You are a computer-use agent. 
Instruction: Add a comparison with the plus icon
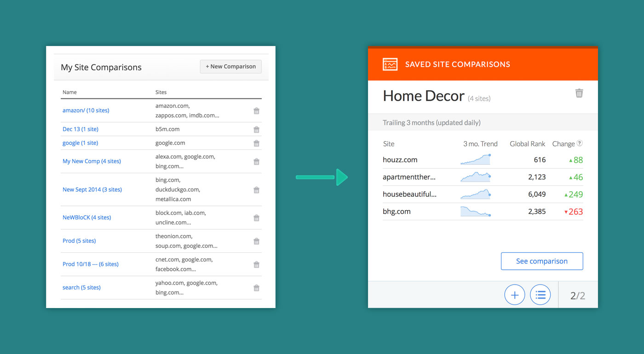click(515, 295)
